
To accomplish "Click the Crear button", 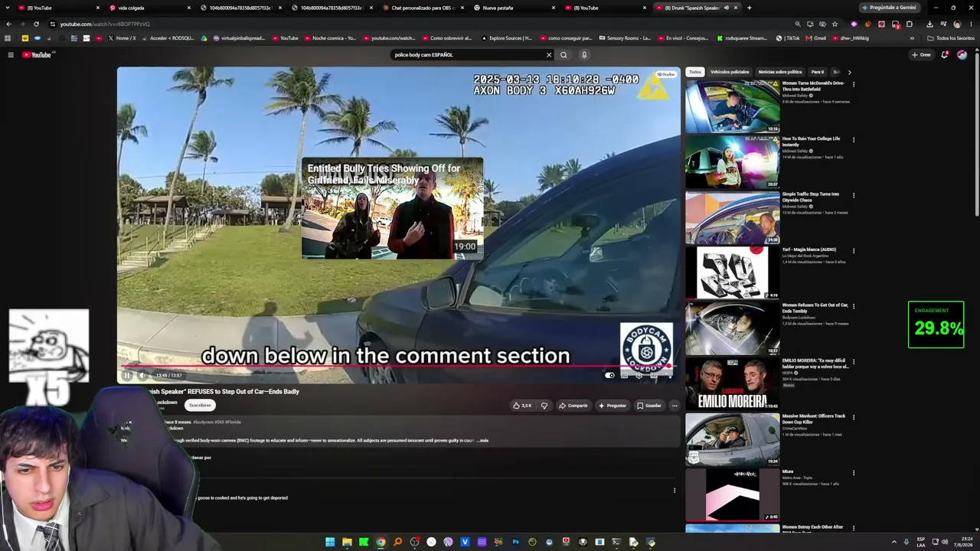I will pyautogui.click(x=921, y=55).
